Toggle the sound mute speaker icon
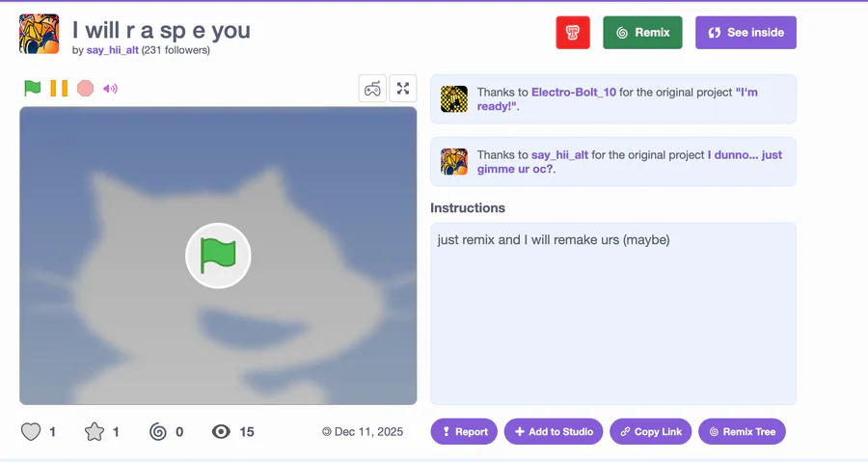The image size is (868, 462). [x=110, y=89]
